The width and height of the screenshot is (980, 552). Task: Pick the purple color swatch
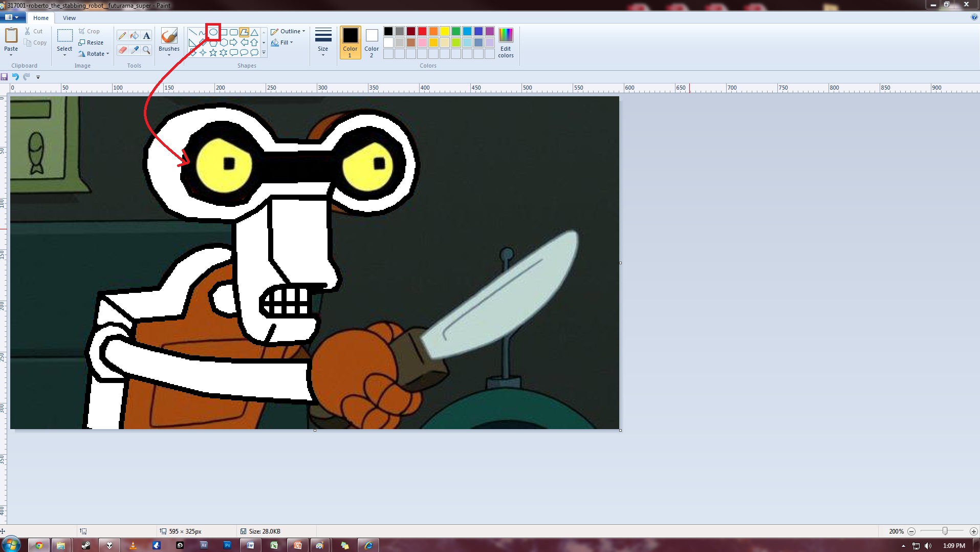490,31
